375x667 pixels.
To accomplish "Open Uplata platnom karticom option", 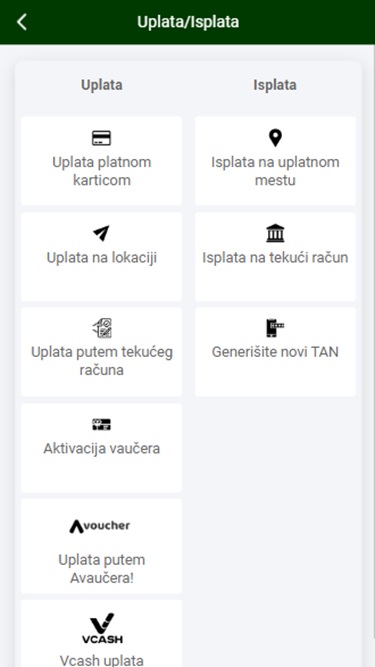I will (x=102, y=161).
